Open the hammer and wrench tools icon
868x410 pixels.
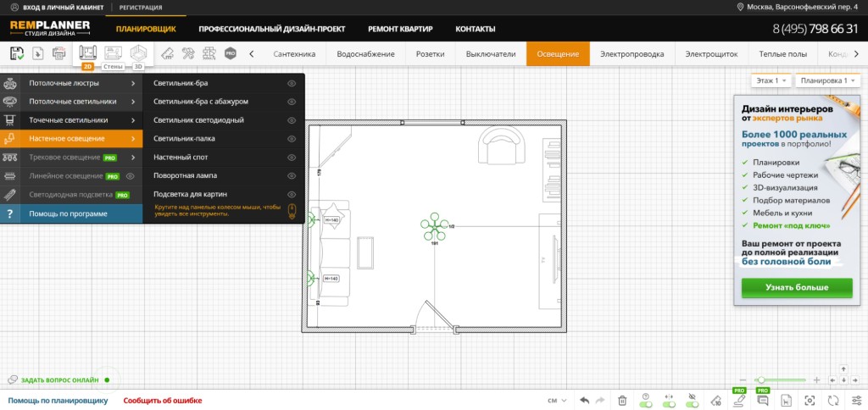[x=188, y=53]
